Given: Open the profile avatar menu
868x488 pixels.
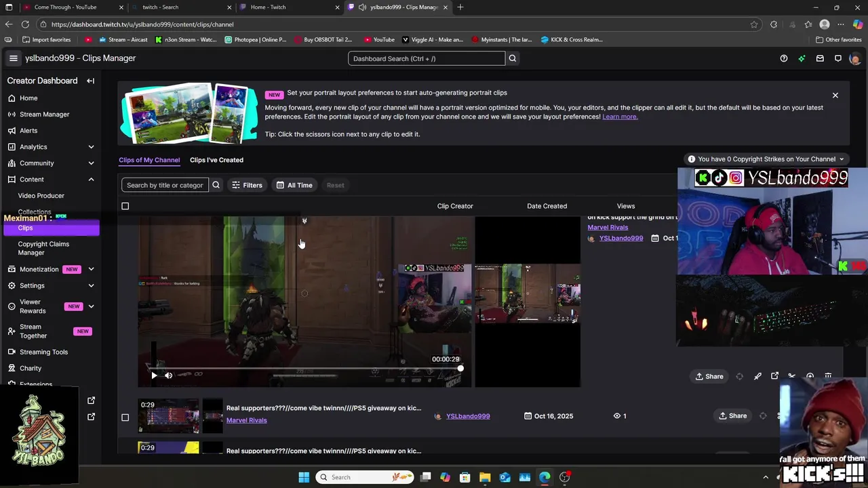Looking at the screenshot, I should pyautogui.click(x=854, y=58).
